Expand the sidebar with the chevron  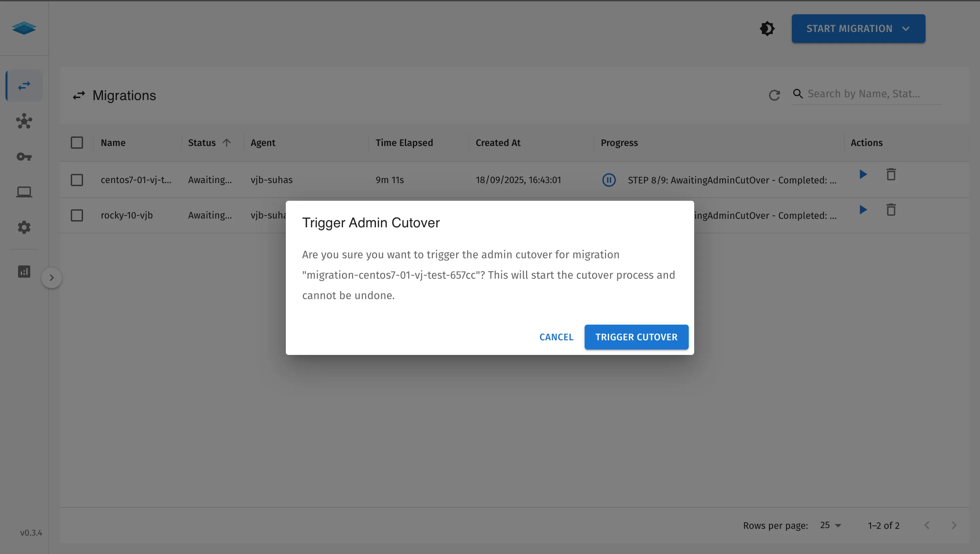(x=52, y=278)
